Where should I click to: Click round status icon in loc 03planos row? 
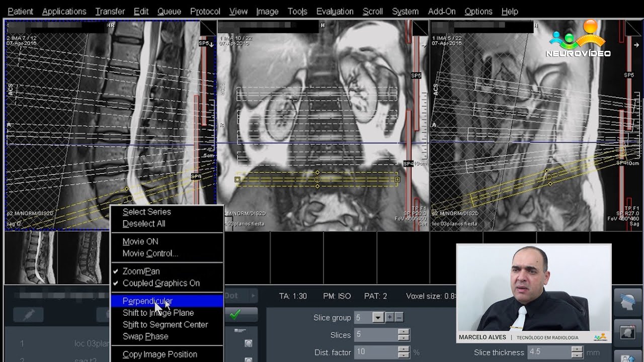(x=248, y=343)
